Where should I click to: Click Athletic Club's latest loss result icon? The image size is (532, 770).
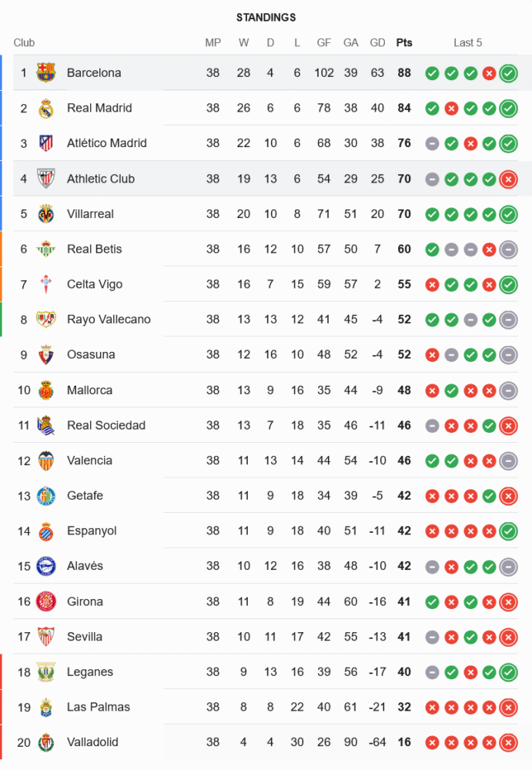click(x=508, y=179)
